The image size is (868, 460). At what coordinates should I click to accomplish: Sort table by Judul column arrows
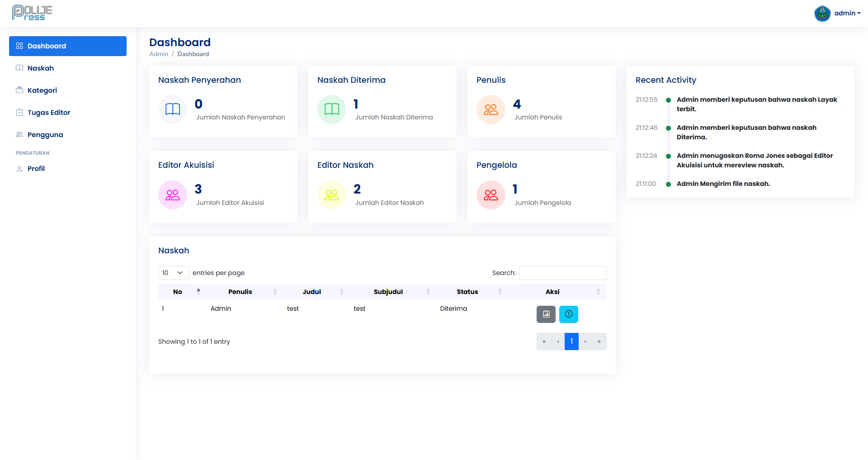pyautogui.click(x=342, y=292)
